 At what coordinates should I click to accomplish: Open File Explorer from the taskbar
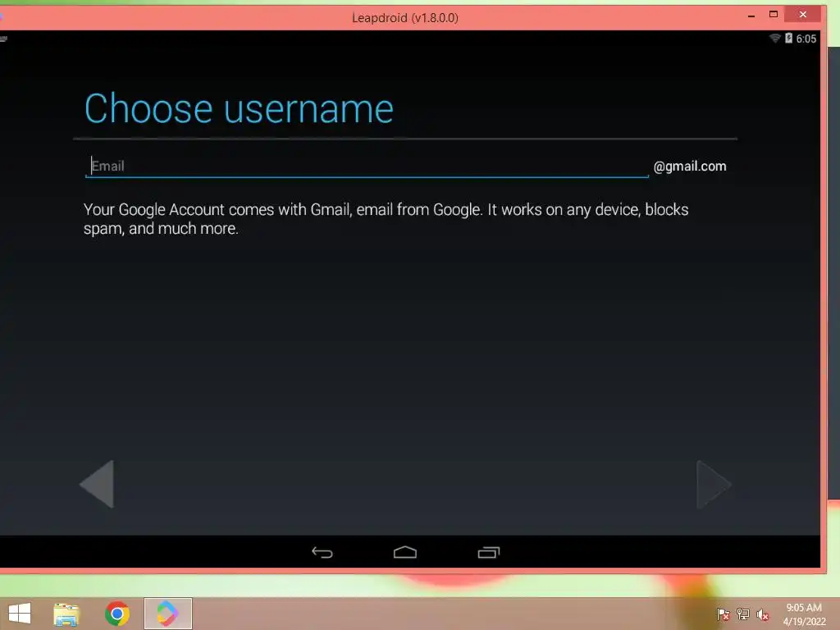pos(66,614)
